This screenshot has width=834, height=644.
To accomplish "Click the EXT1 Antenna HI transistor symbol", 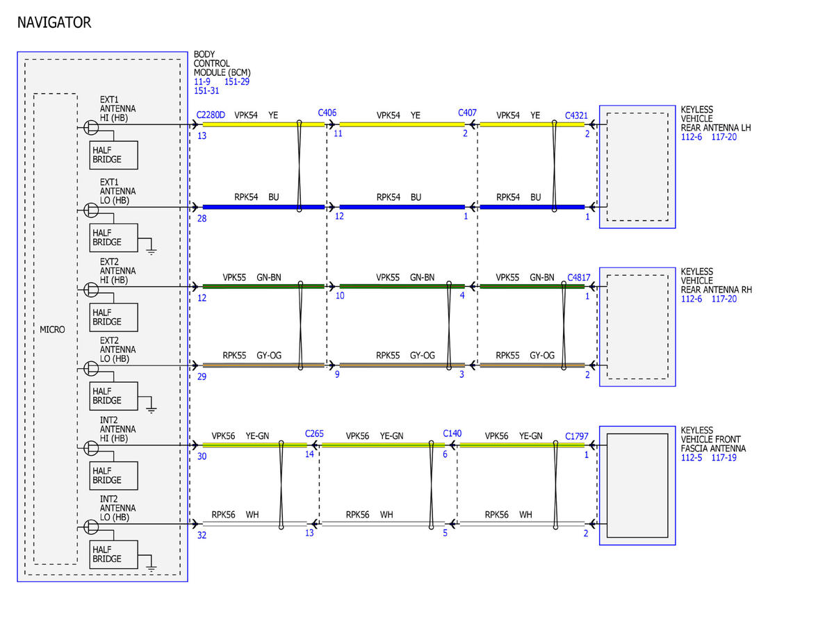I will pyautogui.click(x=91, y=127).
